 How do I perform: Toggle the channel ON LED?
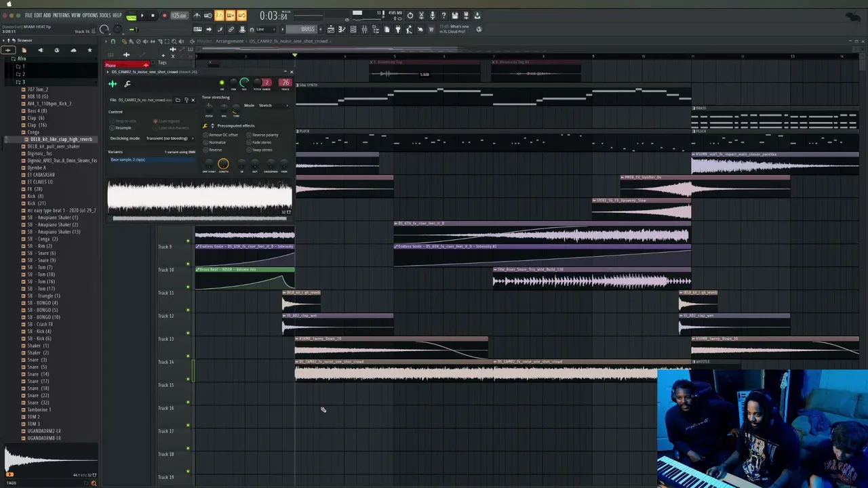(222, 83)
